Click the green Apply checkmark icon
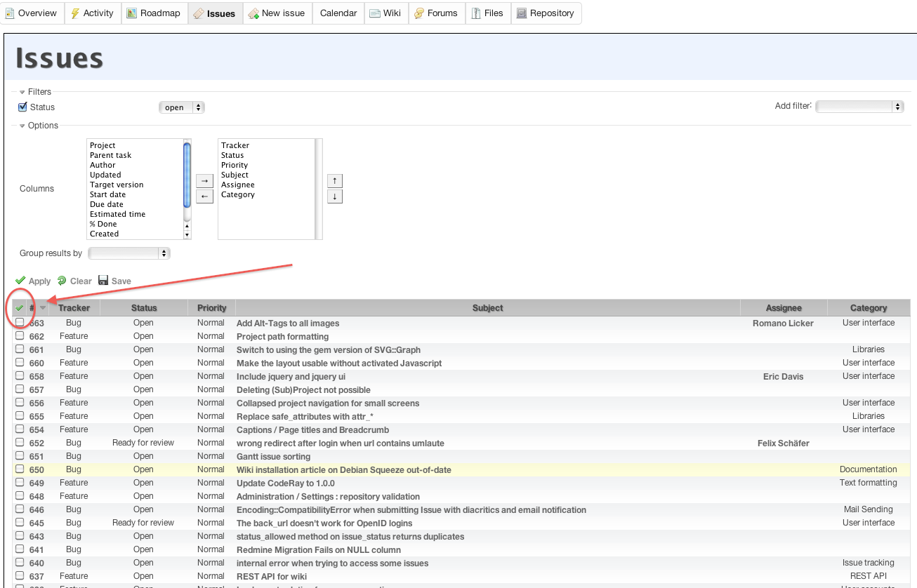 click(x=20, y=281)
